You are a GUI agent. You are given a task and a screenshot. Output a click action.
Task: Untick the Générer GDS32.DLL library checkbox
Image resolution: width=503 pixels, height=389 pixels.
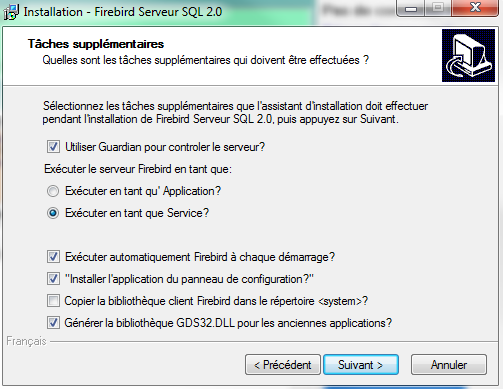click(53, 323)
